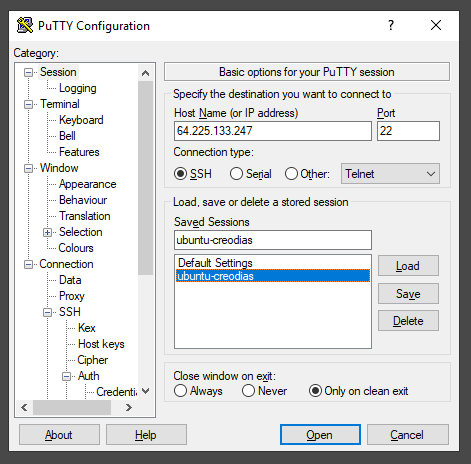This screenshot has height=464, width=471.
Task: Select the Other connection type radio
Action: [x=291, y=174]
